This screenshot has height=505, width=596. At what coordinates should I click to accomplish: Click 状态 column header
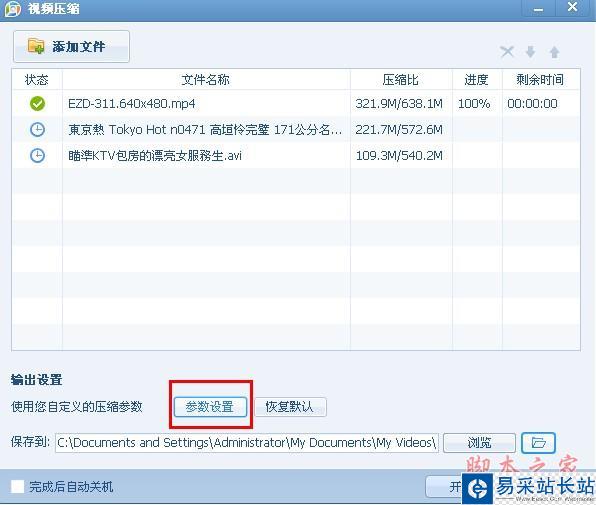click(37, 80)
